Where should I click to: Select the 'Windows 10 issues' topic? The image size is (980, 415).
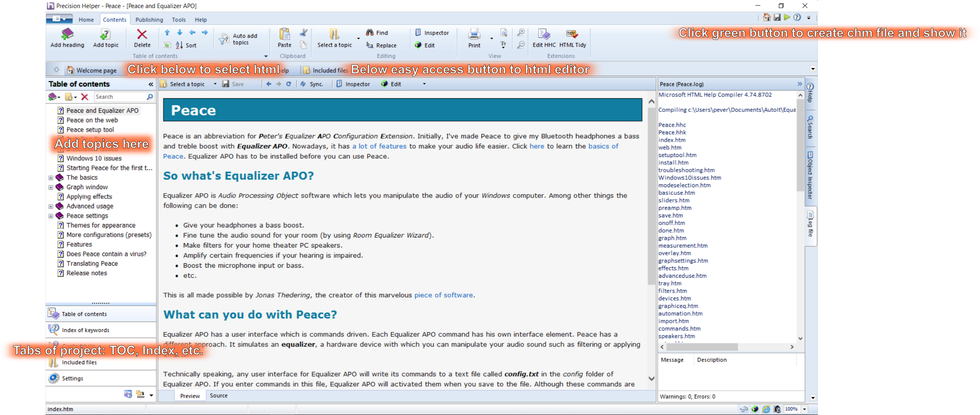[94, 159]
